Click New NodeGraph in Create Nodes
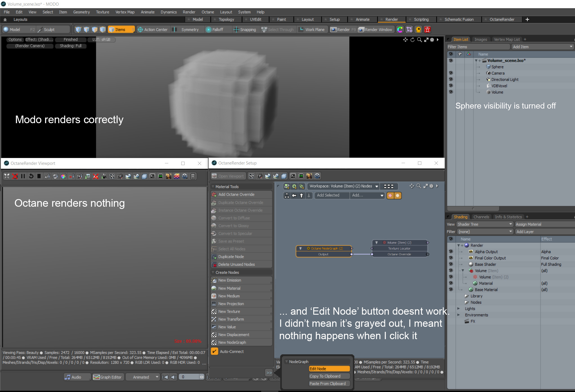 pos(232,342)
